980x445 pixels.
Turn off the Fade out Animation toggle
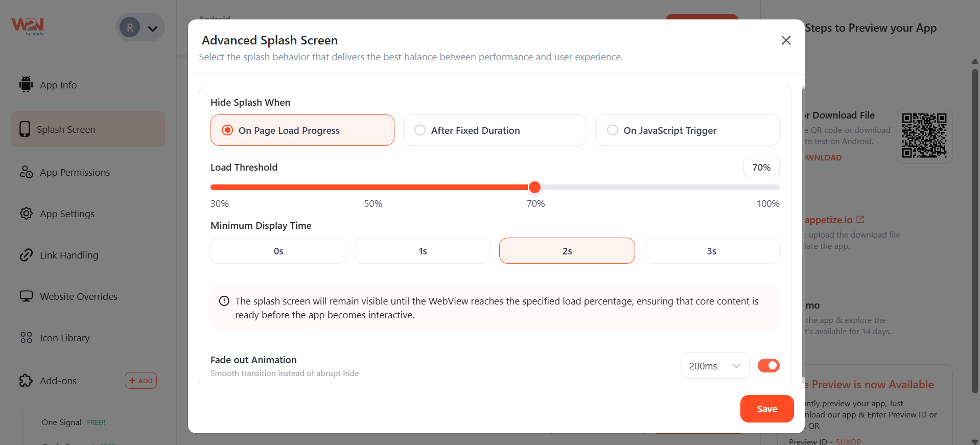[768, 365]
